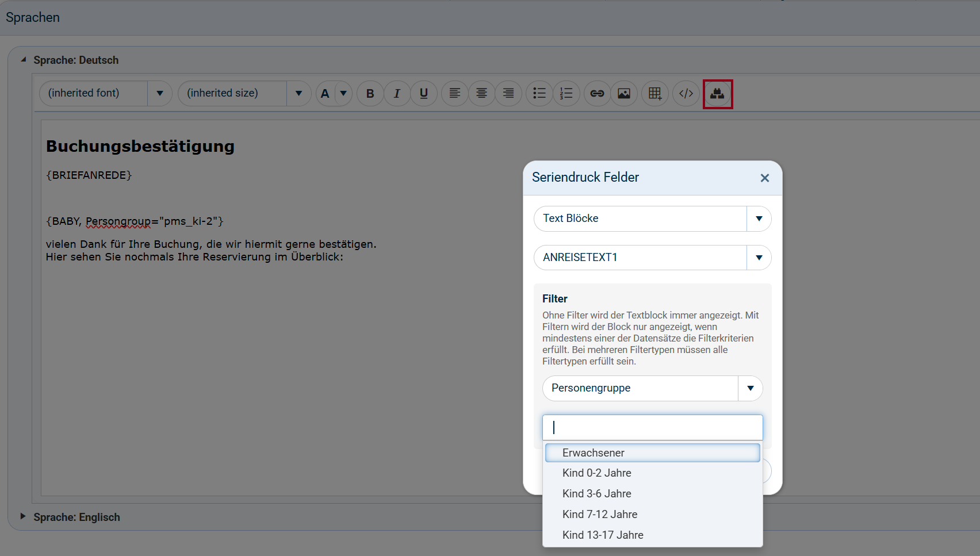The image size is (980, 556).
Task: Insert a table using the table icon
Action: click(x=655, y=93)
